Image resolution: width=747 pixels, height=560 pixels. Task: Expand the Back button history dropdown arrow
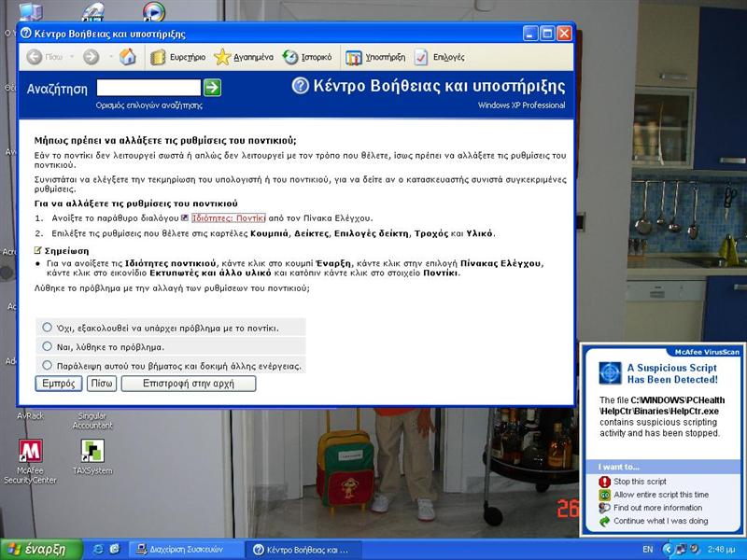(x=72, y=57)
